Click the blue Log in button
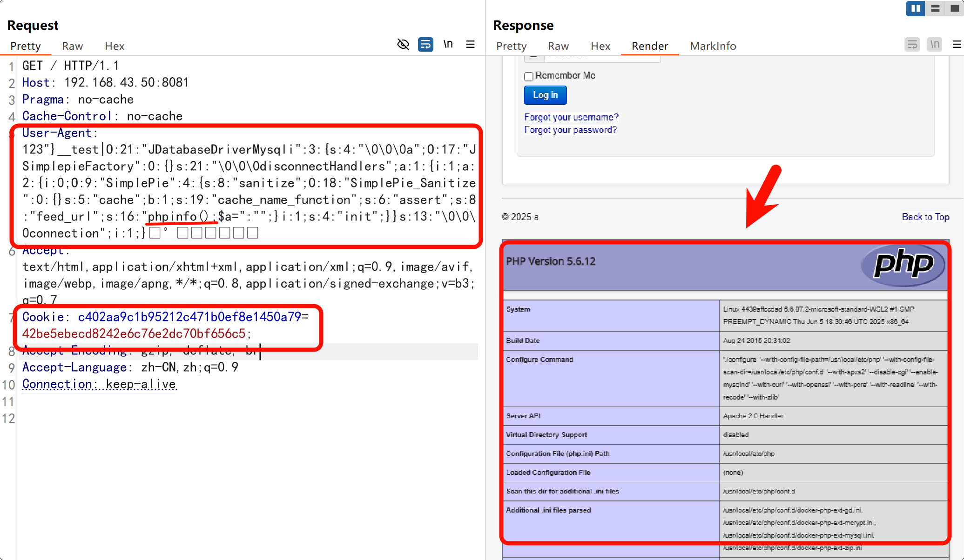The image size is (964, 560). click(x=545, y=95)
